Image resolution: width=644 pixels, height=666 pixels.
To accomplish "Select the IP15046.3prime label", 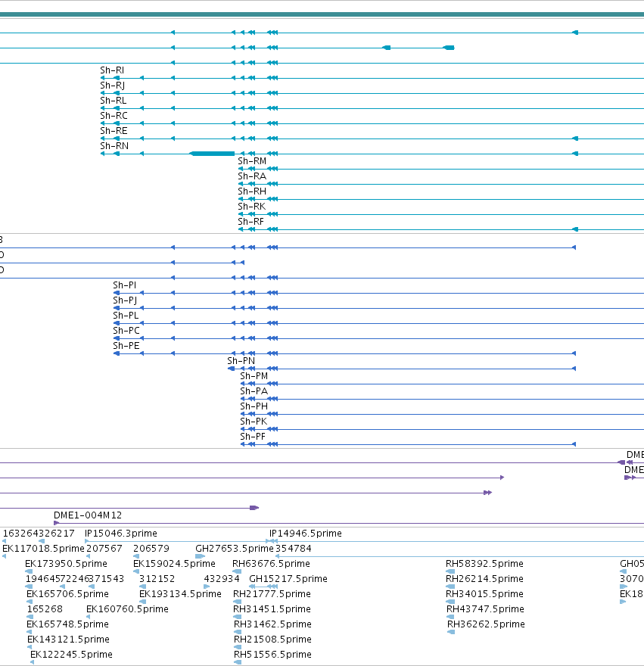I will [121, 534].
